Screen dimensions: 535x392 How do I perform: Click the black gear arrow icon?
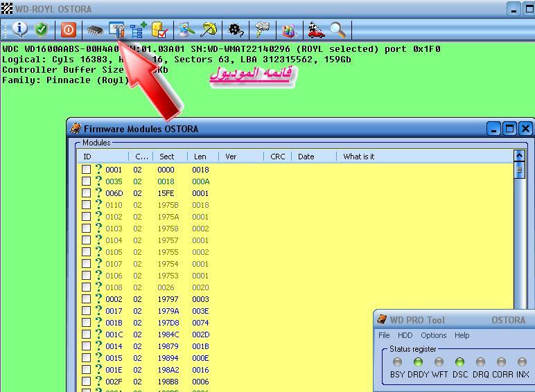click(x=236, y=30)
